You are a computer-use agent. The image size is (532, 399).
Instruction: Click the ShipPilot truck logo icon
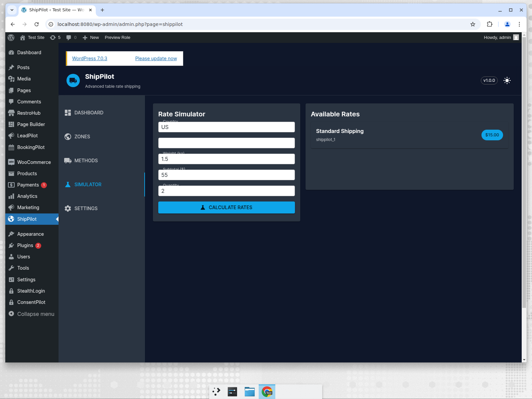click(x=73, y=80)
